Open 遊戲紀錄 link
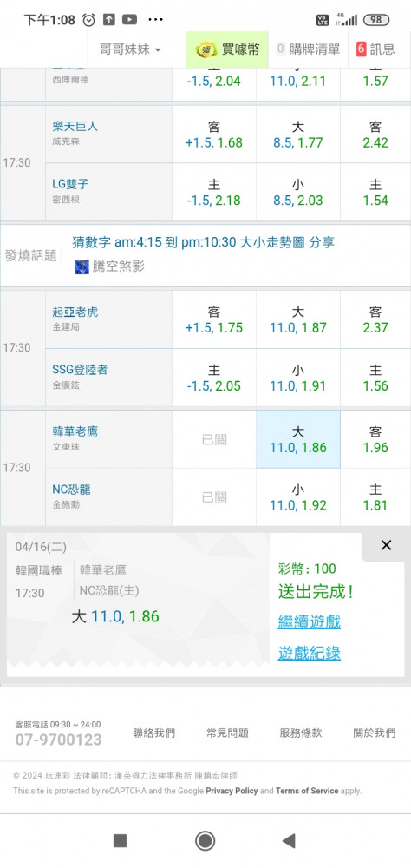This screenshot has height=868, width=411. [310, 654]
